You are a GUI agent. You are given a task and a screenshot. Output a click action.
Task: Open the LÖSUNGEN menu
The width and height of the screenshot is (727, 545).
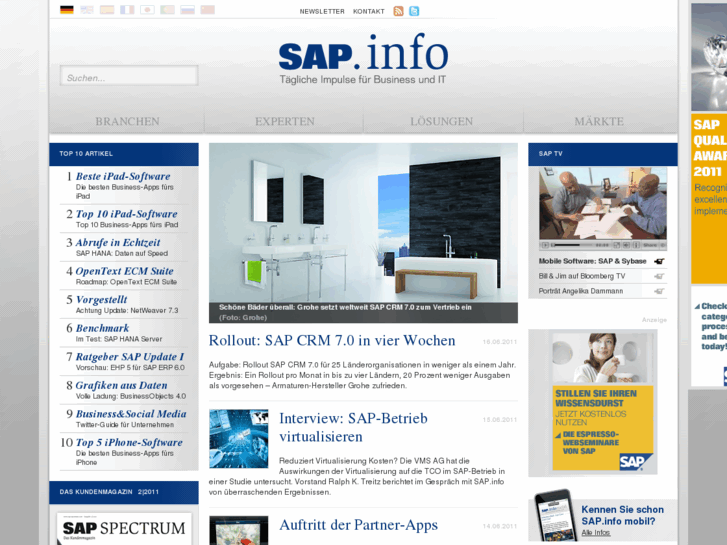(x=441, y=122)
